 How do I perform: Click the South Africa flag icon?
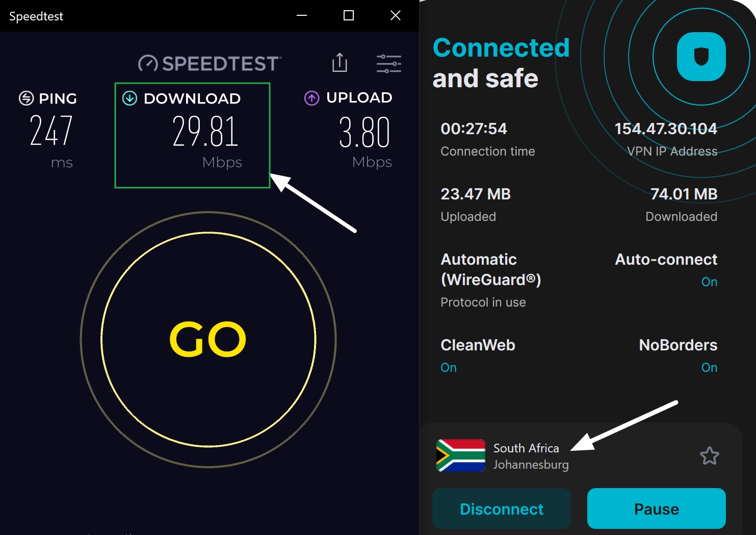[x=460, y=455]
